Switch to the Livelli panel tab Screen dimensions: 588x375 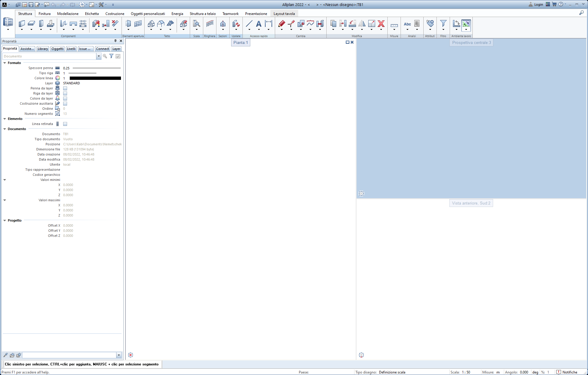click(71, 49)
